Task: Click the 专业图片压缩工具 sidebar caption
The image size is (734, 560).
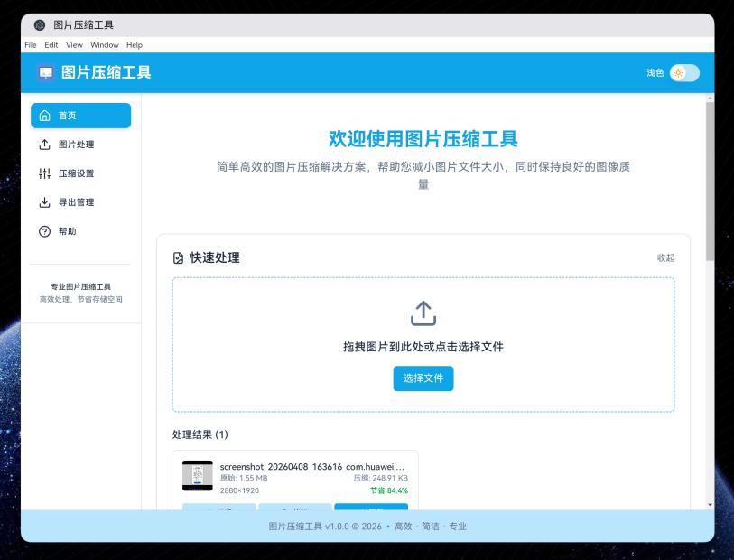Action: pos(81,287)
